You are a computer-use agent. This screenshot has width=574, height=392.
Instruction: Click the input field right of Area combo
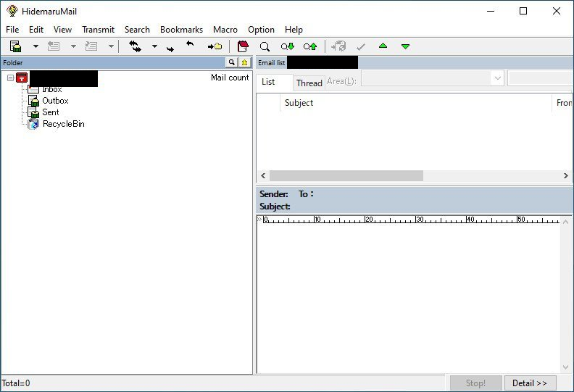coord(540,78)
